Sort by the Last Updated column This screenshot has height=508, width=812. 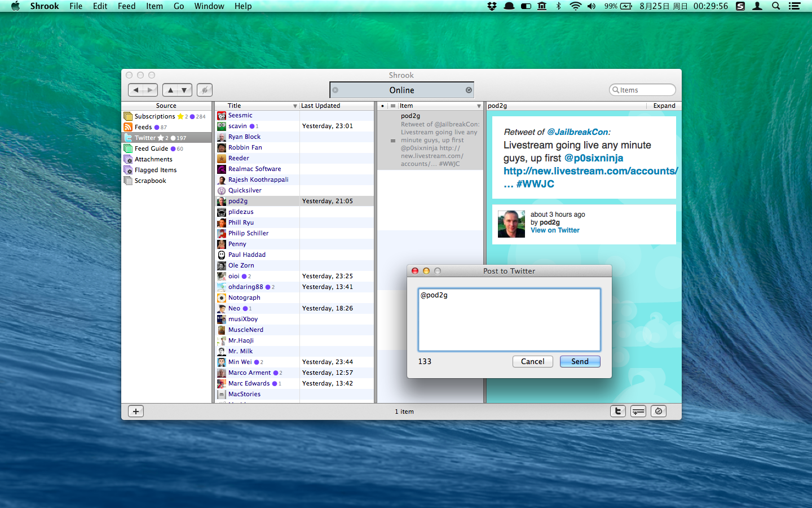[x=336, y=106]
